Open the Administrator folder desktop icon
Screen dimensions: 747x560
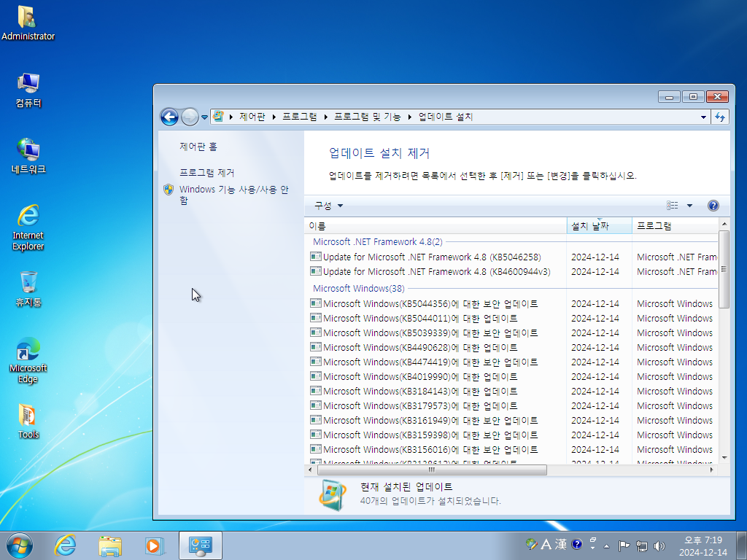tap(28, 23)
